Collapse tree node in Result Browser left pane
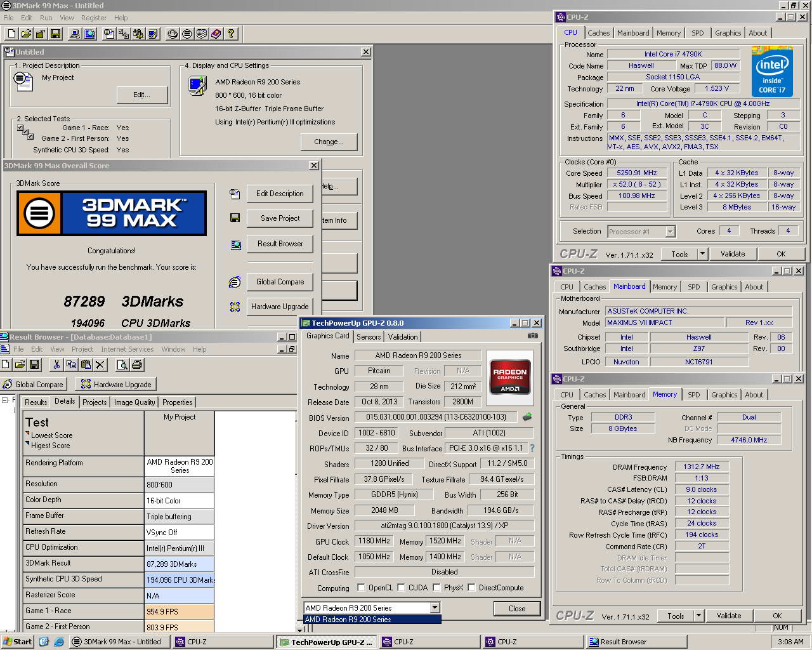The width and height of the screenshot is (812, 650). click(x=4, y=400)
